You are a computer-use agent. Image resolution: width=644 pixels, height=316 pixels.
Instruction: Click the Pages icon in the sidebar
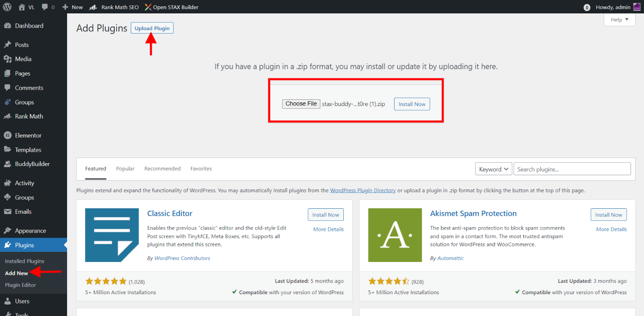click(8, 73)
